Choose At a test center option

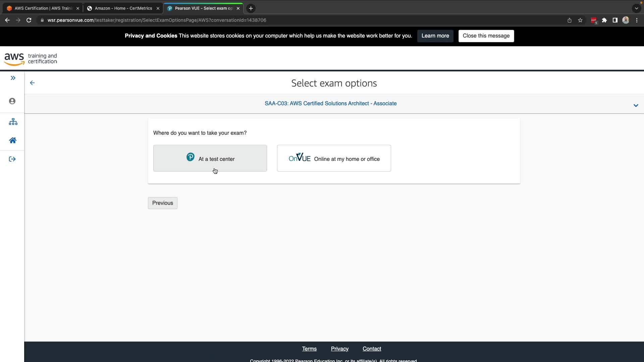click(x=210, y=158)
